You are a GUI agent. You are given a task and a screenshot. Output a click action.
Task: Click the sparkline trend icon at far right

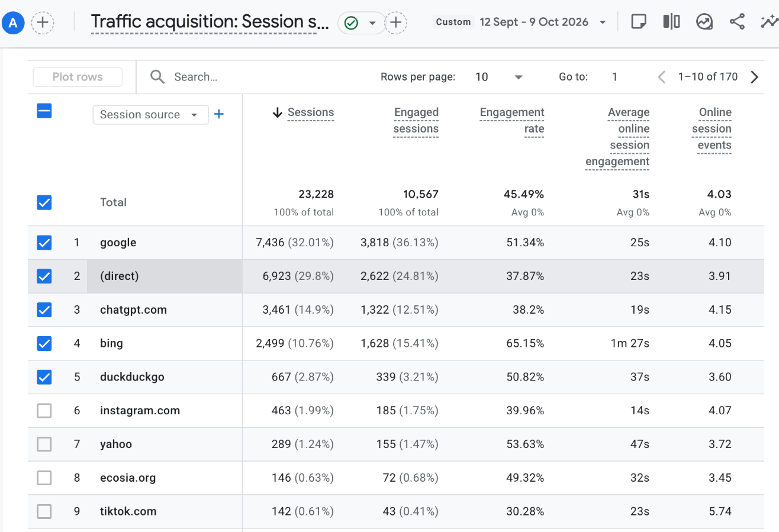tap(769, 22)
